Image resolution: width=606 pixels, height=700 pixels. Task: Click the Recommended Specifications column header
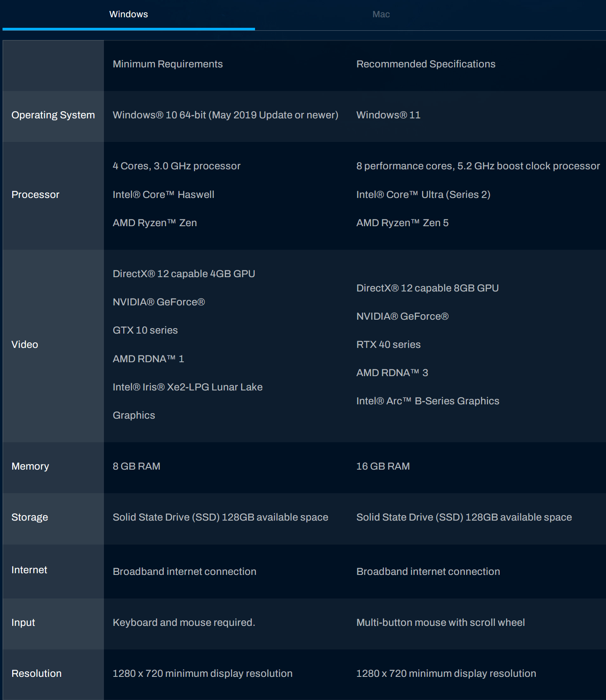point(426,64)
